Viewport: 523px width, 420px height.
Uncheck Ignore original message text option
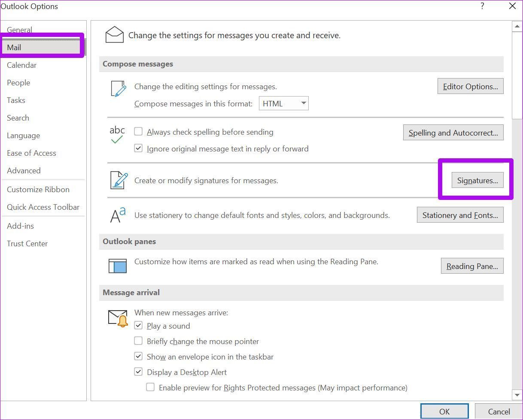[138, 148]
